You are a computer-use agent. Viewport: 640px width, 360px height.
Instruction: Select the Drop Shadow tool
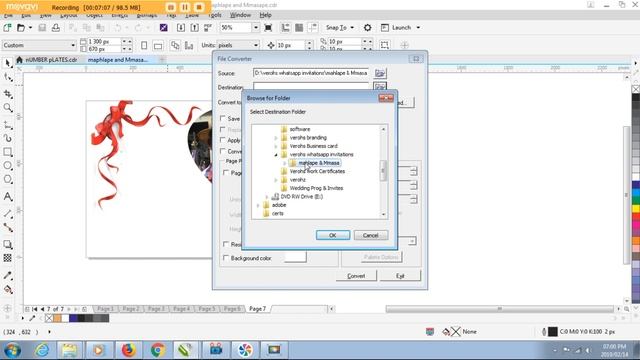8,244
